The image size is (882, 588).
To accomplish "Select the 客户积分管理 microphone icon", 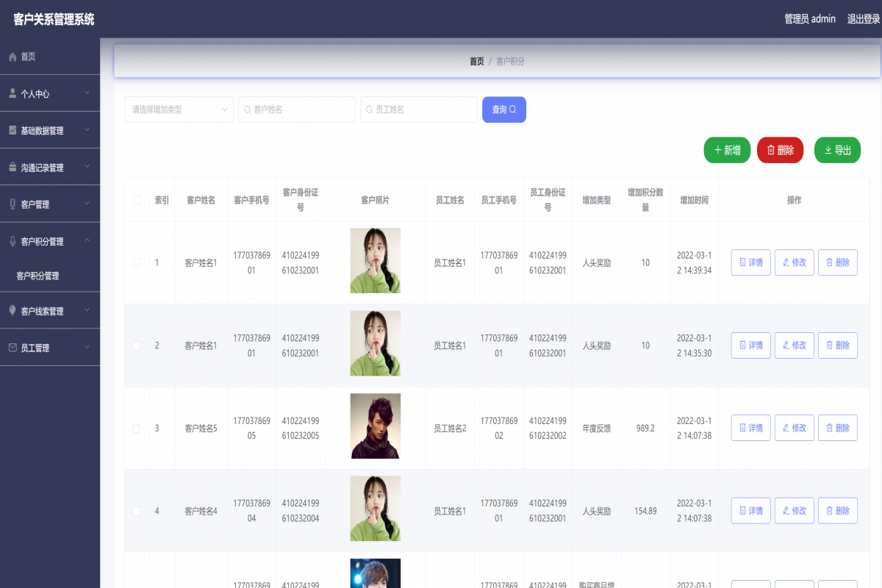I will [x=12, y=240].
